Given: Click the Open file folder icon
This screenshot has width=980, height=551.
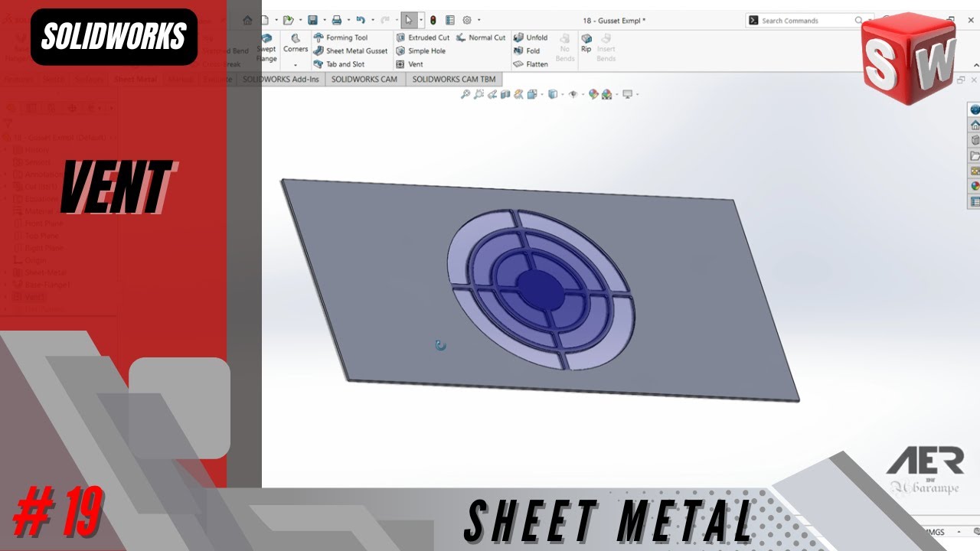Looking at the screenshot, I should pyautogui.click(x=289, y=21).
